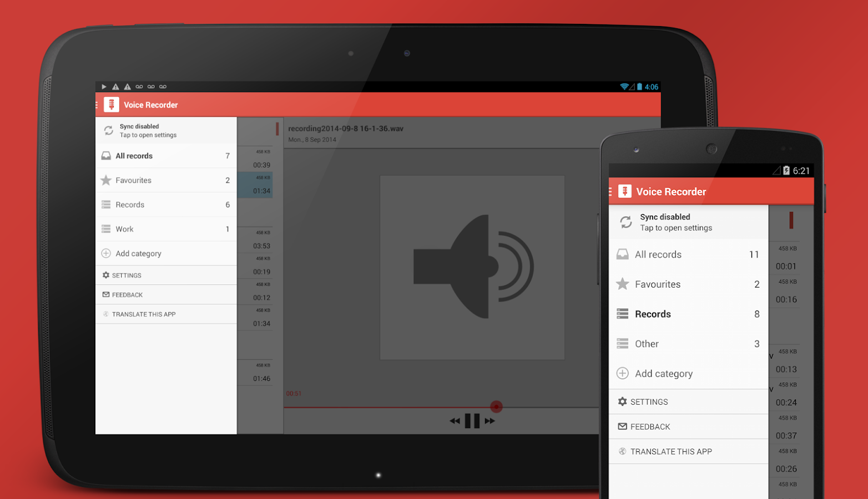Tap the Feedback envelope icon
Screen dimensions: 868x499
(106, 294)
